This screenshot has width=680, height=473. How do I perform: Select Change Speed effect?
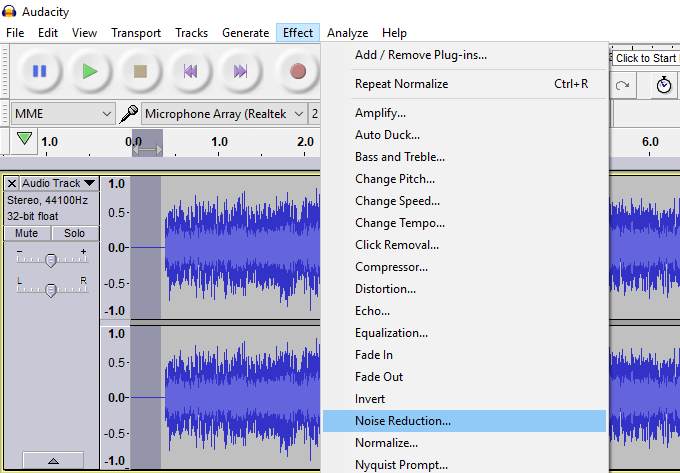tap(464, 201)
